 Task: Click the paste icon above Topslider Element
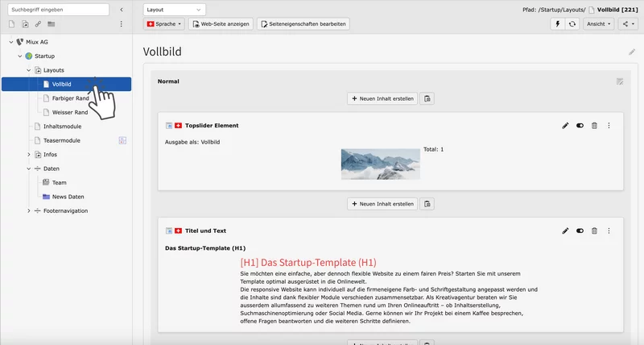click(427, 98)
